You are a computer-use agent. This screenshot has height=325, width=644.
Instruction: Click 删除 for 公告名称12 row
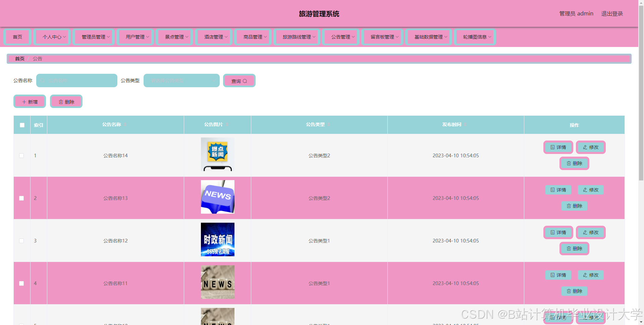coord(574,249)
